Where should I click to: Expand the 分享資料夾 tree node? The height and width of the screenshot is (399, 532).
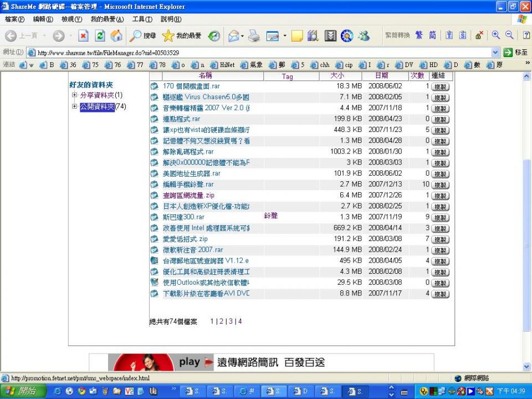pos(74,95)
